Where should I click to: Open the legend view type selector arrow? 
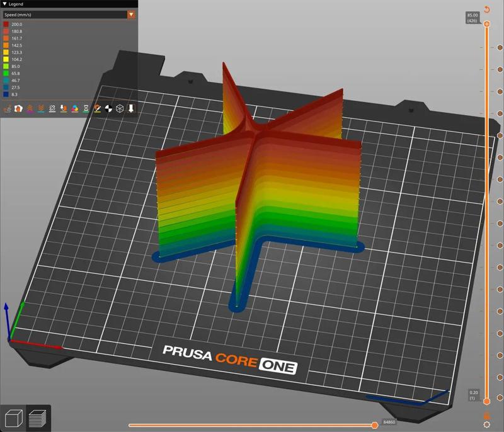pyautogui.click(x=131, y=14)
